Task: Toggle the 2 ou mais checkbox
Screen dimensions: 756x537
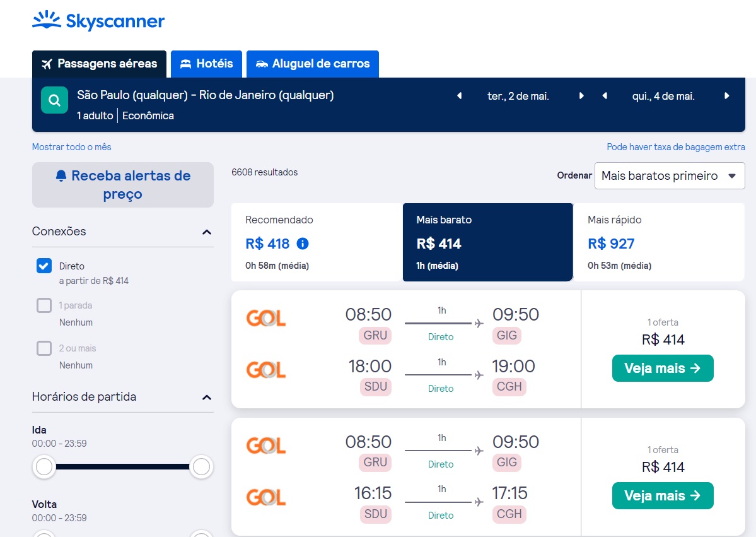Action: [x=44, y=348]
